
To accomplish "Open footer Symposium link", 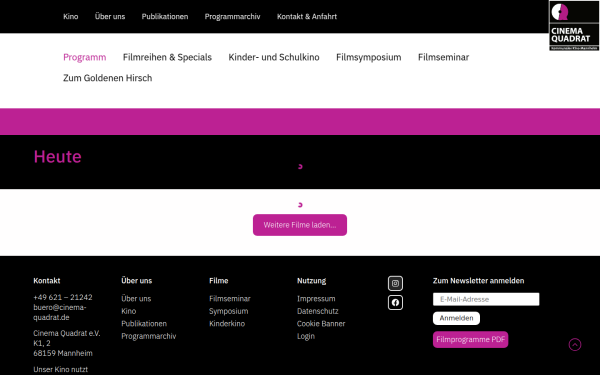I will 229,311.
